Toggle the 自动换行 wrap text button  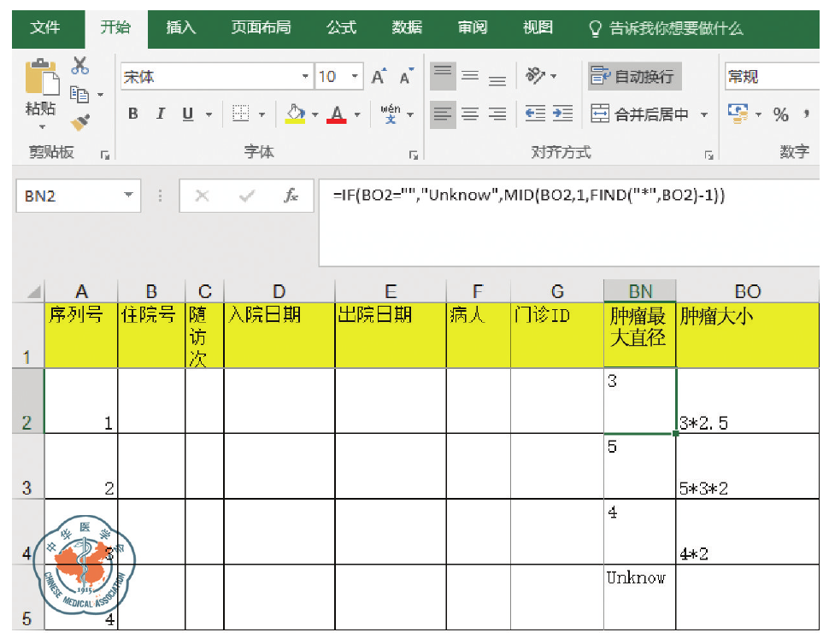(634, 77)
